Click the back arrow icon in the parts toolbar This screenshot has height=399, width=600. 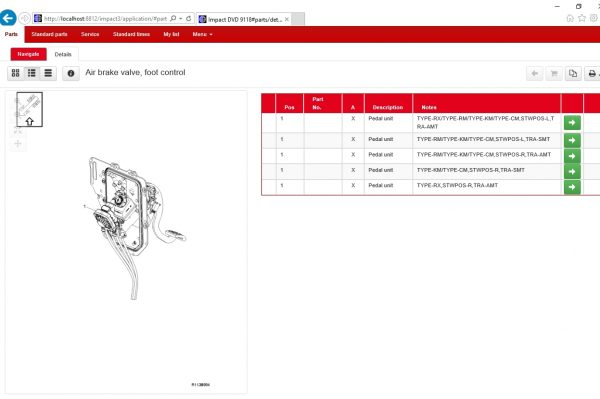[x=535, y=73]
